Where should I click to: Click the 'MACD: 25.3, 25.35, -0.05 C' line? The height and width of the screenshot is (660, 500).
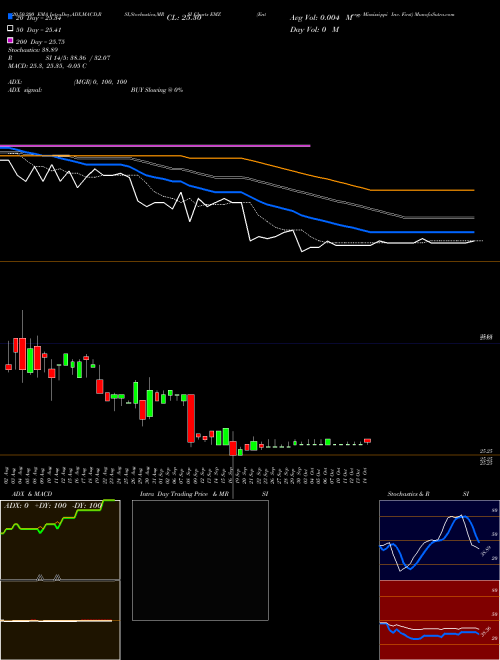click(x=48, y=66)
